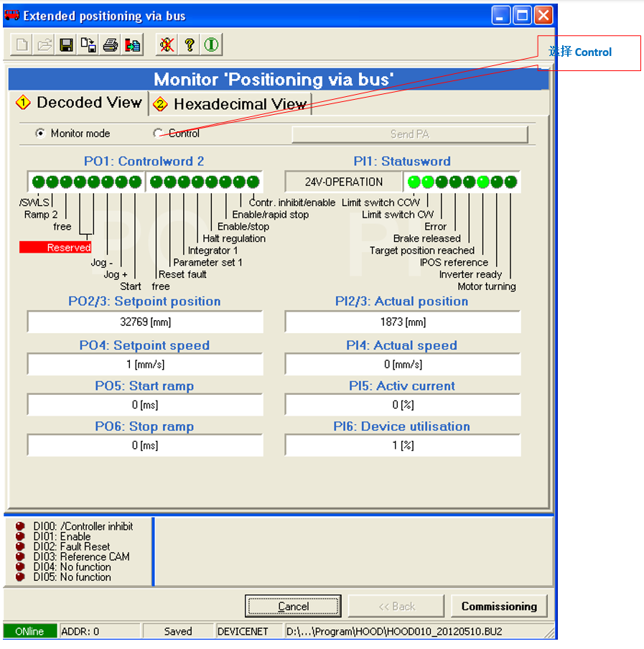The height and width of the screenshot is (649, 644).
Task: Click the Save floppy disk toolbar icon
Action: (66, 45)
